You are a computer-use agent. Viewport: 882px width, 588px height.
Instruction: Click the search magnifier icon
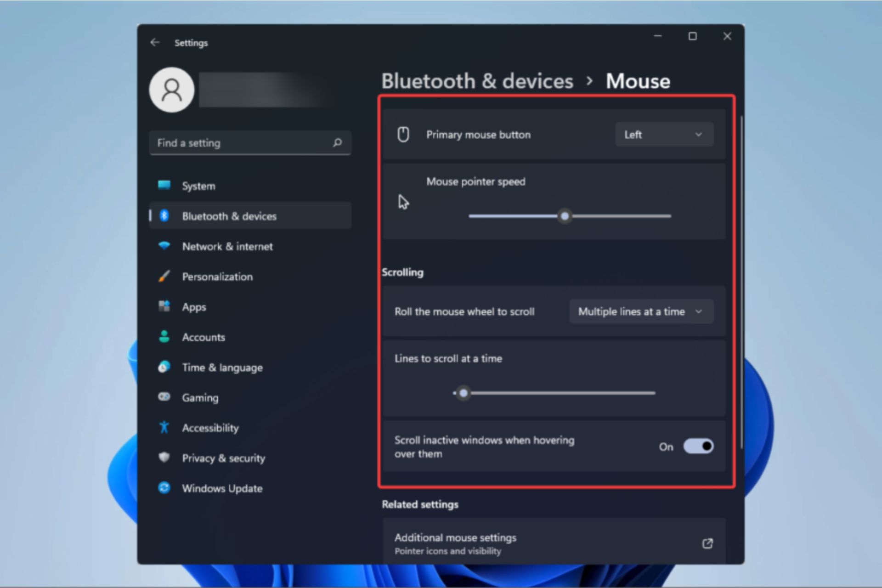[338, 143]
